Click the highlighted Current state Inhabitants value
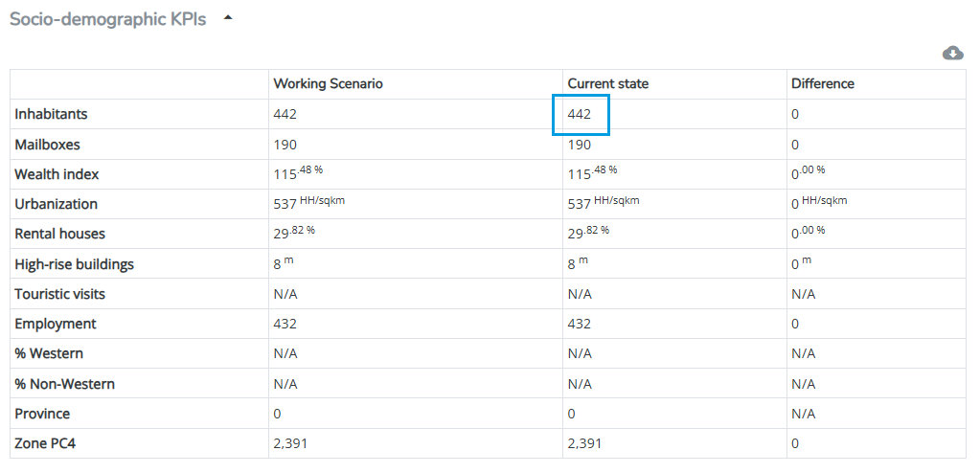The height and width of the screenshot is (473, 980). coord(581,114)
